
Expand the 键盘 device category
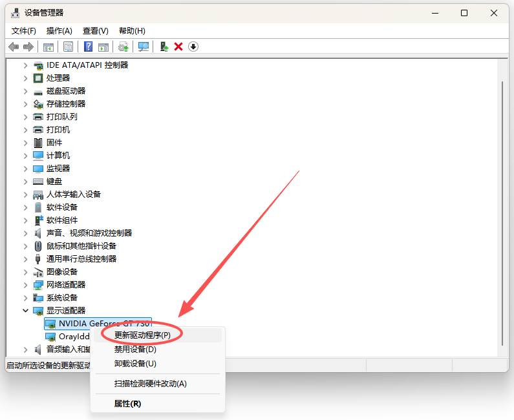pyautogui.click(x=26, y=181)
